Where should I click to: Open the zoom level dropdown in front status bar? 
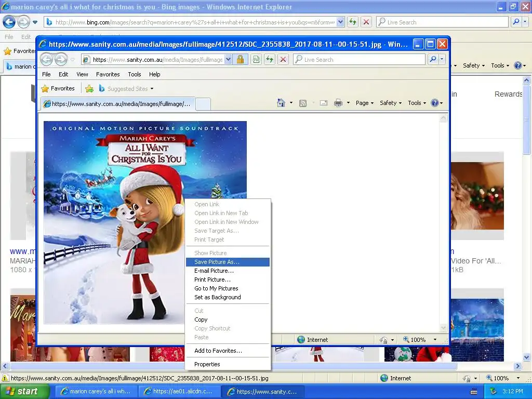pyautogui.click(x=435, y=340)
